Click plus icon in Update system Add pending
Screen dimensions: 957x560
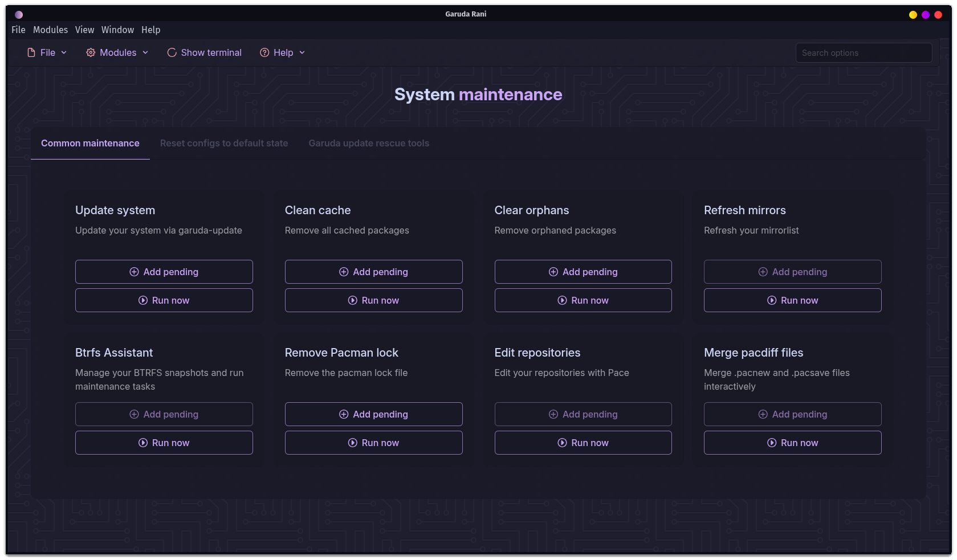point(135,272)
